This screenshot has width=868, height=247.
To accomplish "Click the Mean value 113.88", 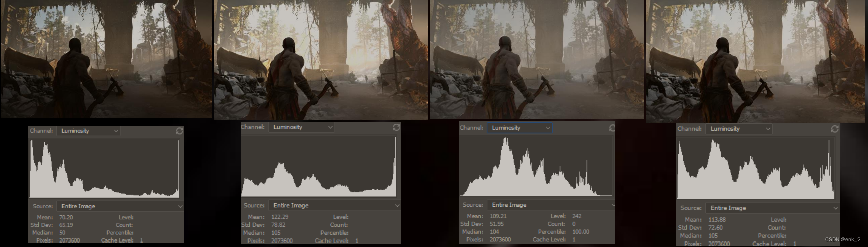I will tap(717, 220).
